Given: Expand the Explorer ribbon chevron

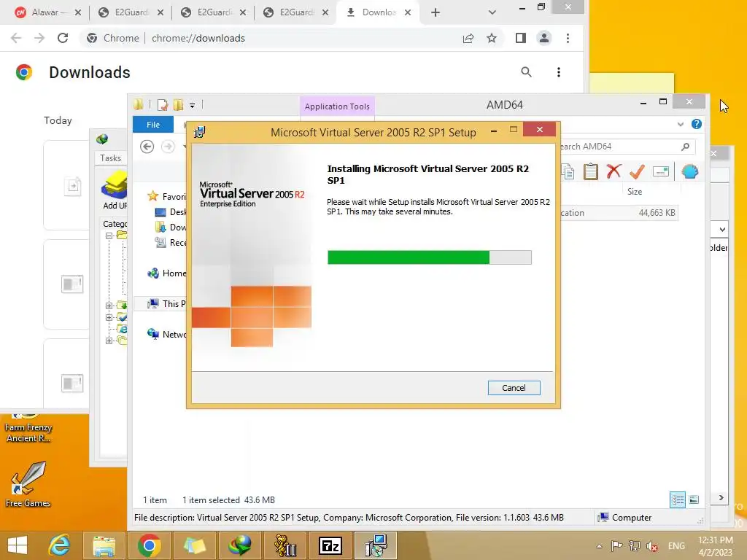Looking at the screenshot, I should coord(681,124).
